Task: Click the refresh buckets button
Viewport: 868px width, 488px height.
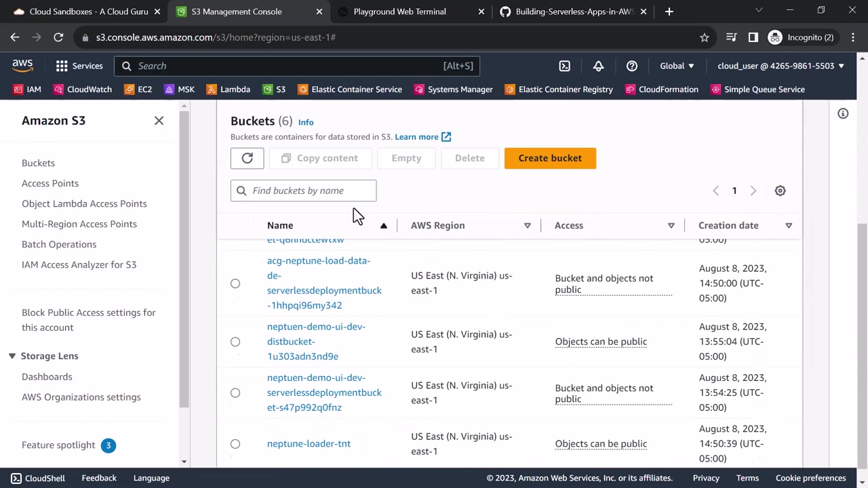Action: (247, 158)
